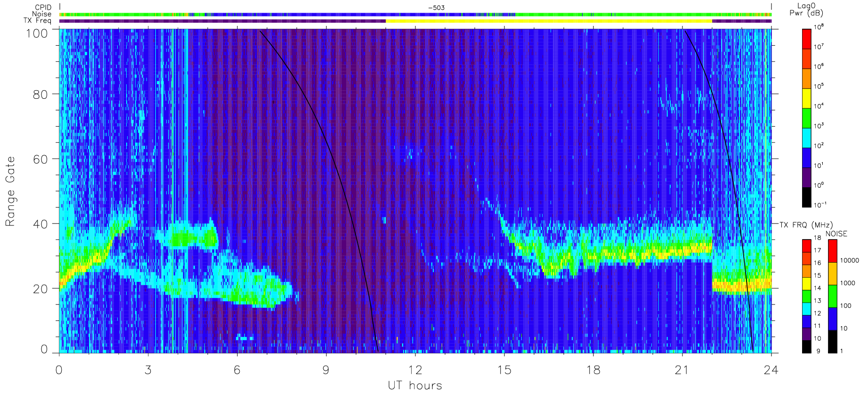Screen dimensions: 868x400
Task: Select the yellow segment of the Lag0 Pwr colorbar
Action: pos(806,98)
